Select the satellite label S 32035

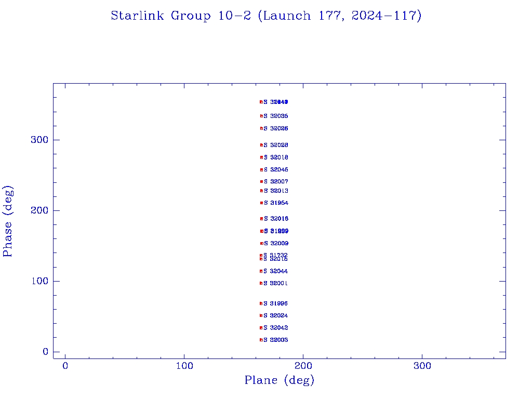coord(276,116)
